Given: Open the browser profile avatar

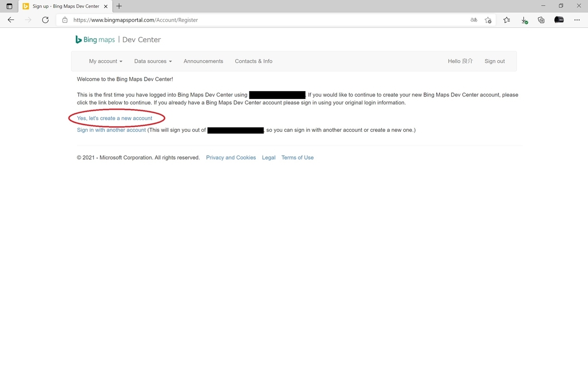Looking at the screenshot, I should [x=559, y=20].
